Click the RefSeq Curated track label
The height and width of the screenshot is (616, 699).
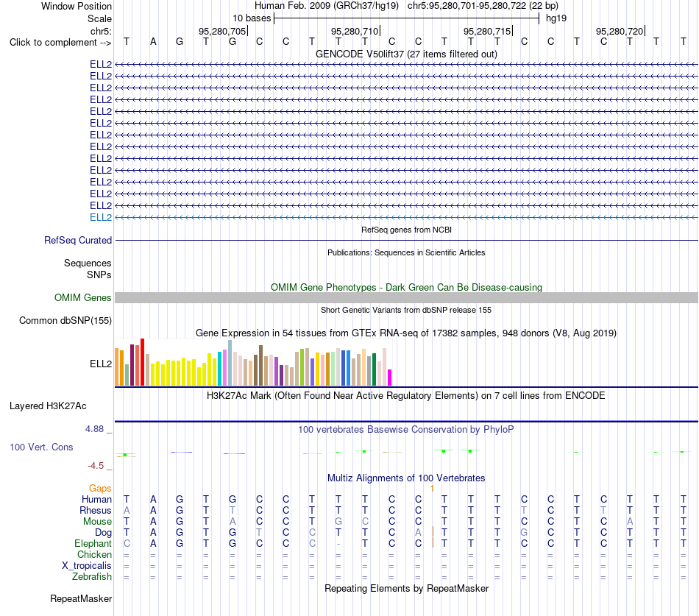pyautogui.click(x=77, y=240)
